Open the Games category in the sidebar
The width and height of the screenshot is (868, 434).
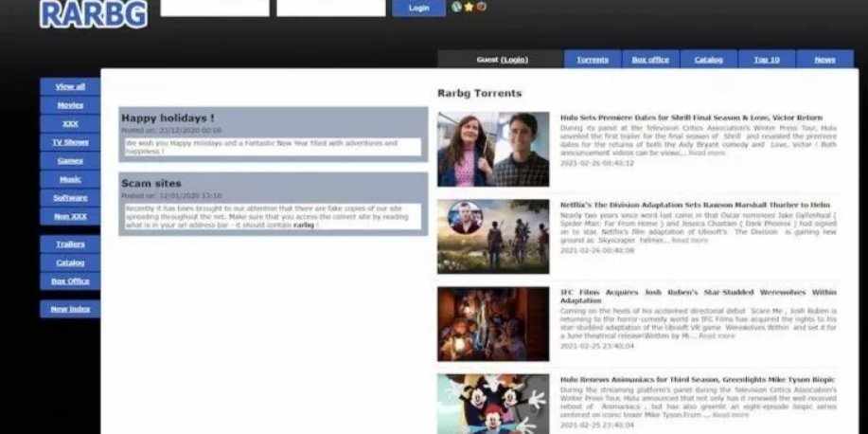[x=70, y=160]
